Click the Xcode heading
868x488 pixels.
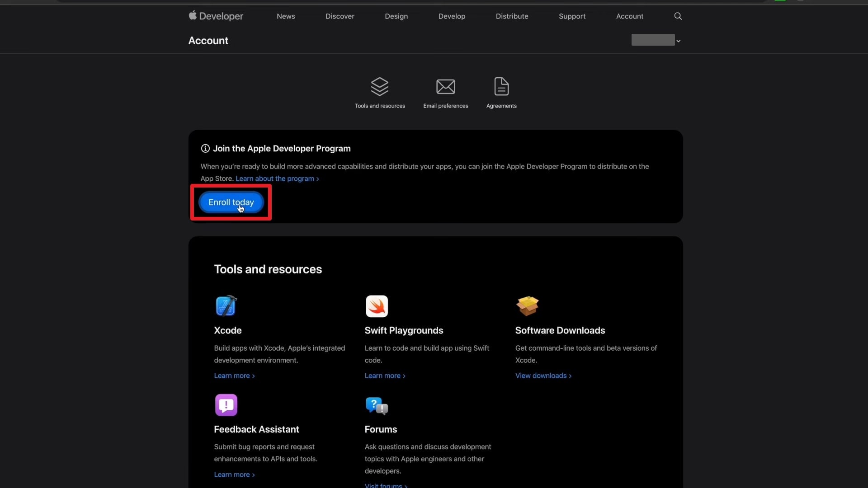pyautogui.click(x=227, y=330)
